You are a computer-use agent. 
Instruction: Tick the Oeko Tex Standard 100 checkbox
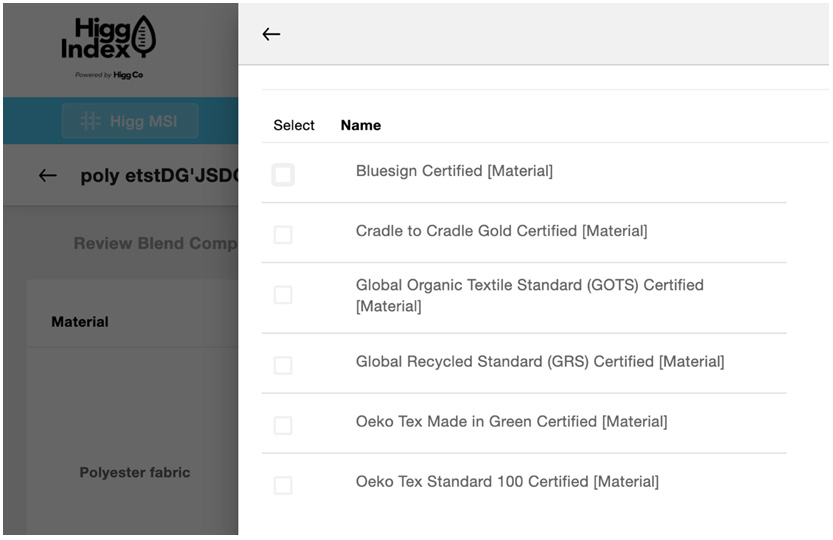283,485
